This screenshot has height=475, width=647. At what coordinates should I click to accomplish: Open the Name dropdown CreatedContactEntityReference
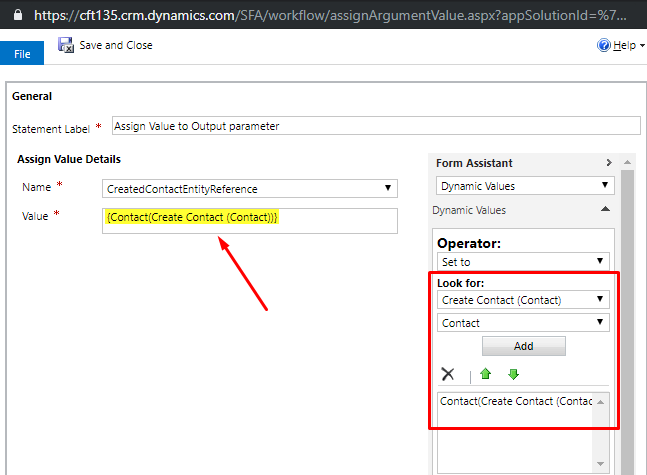pyautogui.click(x=250, y=189)
